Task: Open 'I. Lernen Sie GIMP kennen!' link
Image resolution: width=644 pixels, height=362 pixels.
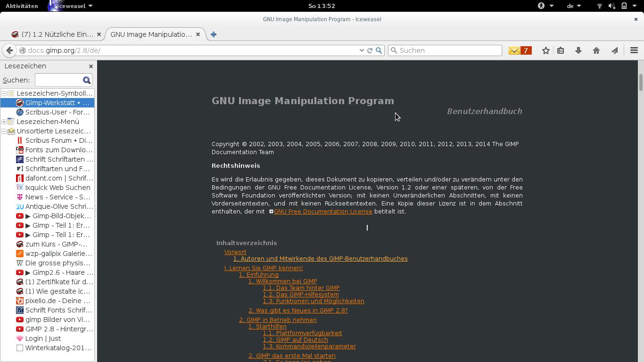Action: 264,268
